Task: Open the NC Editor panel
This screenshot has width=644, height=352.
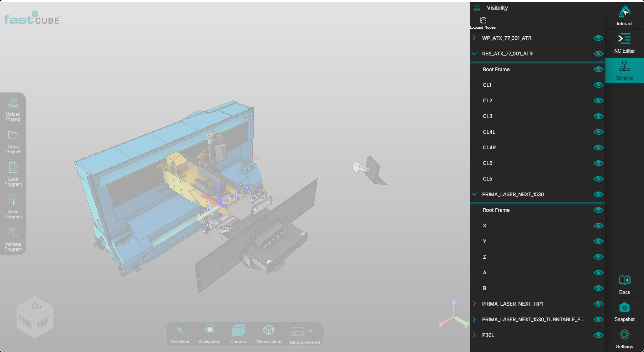Action: pyautogui.click(x=624, y=43)
